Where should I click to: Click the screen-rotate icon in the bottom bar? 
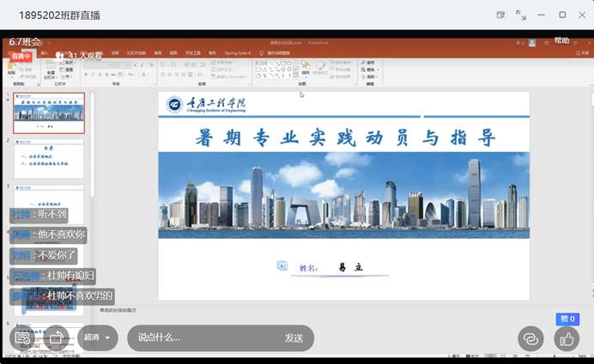click(x=57, y=338)
